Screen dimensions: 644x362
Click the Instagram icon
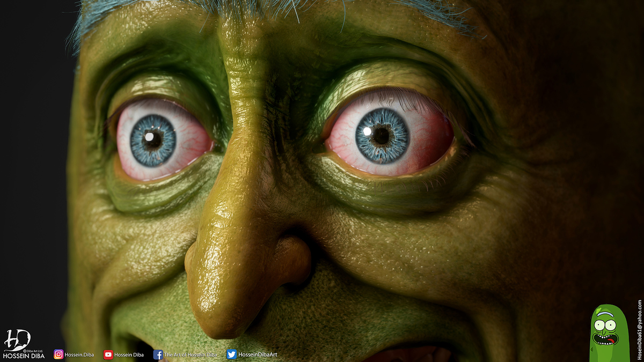point(58,354)
